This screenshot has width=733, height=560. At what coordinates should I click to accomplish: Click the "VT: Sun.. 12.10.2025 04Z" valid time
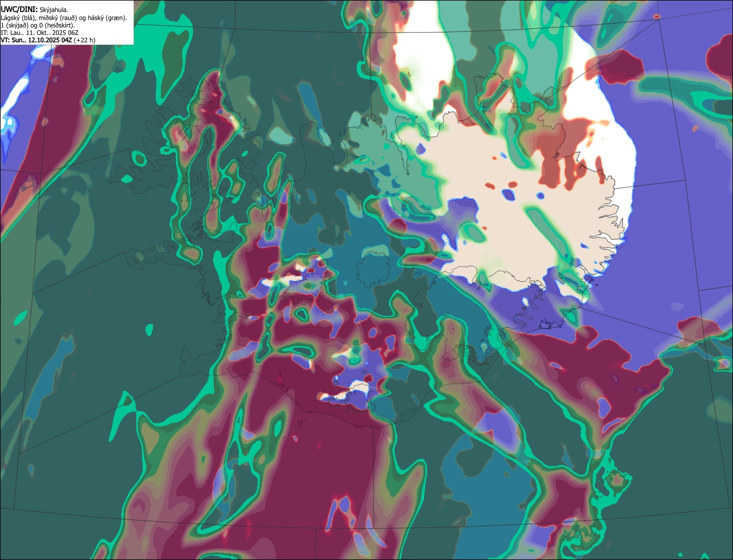point(36,40)
